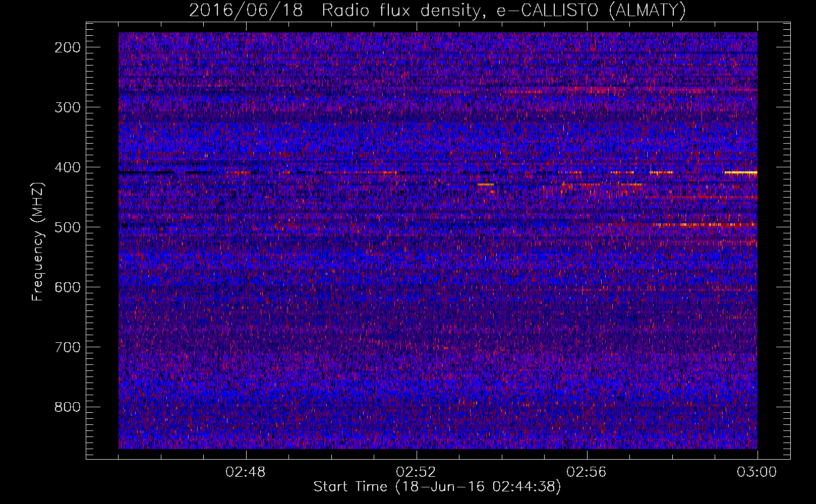The image size is (816, 504).
Task: Click the 300 frequency axis label
Action: (67, 107)
